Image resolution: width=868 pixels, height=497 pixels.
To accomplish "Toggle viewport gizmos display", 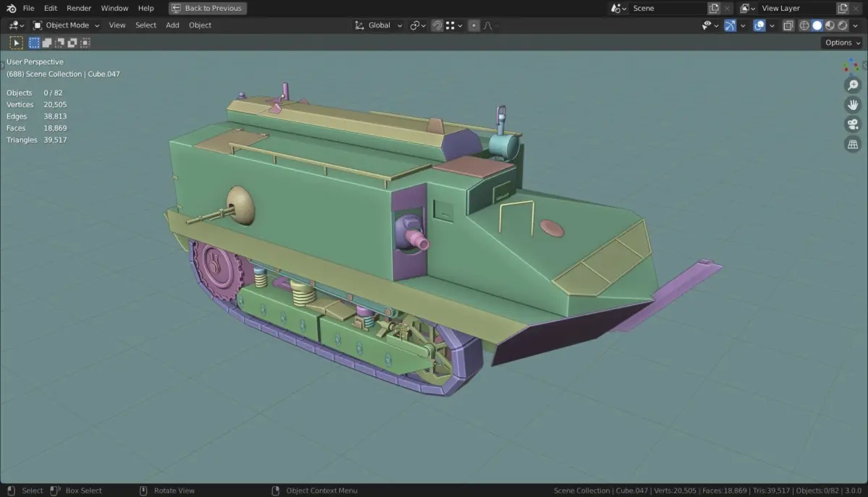I will (x=731, y=25).
